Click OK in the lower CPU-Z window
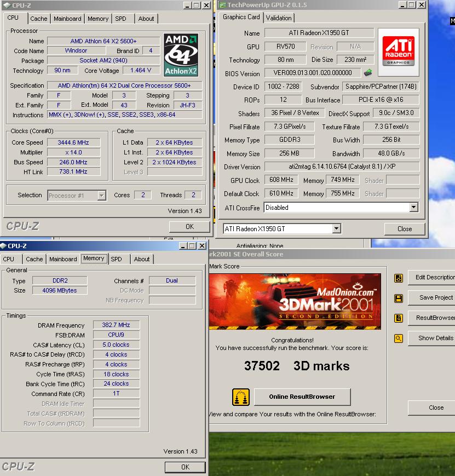Screen dimensions: 455x476 (x=185, y=467)
